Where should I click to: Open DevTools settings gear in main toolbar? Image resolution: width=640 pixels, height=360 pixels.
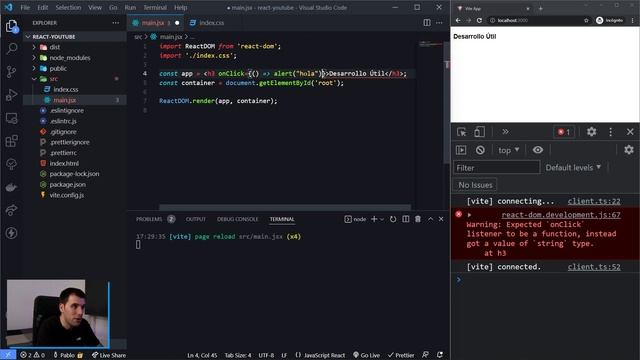pos(591,131)
